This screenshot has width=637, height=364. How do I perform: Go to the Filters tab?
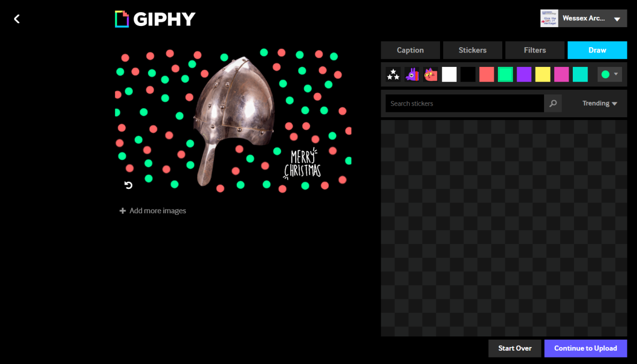pyautogui.click(x=535, y=50)
